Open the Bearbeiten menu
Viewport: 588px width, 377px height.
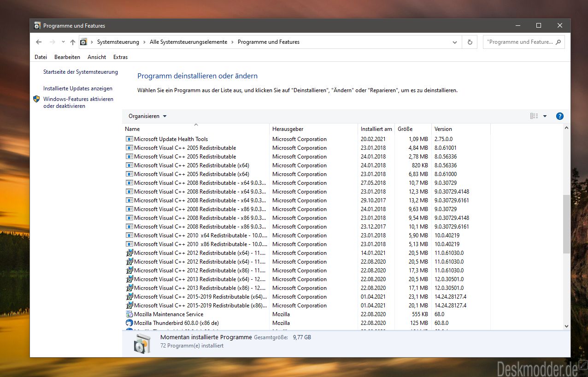(67, 57)
